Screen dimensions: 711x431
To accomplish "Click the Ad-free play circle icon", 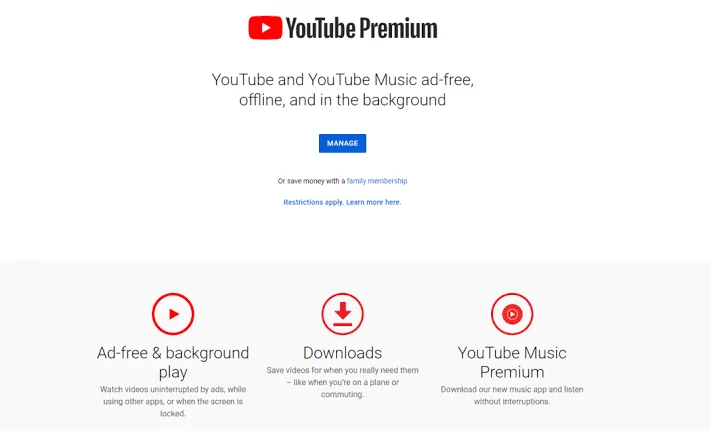I will pyautogui.click(x=173, y=314).
